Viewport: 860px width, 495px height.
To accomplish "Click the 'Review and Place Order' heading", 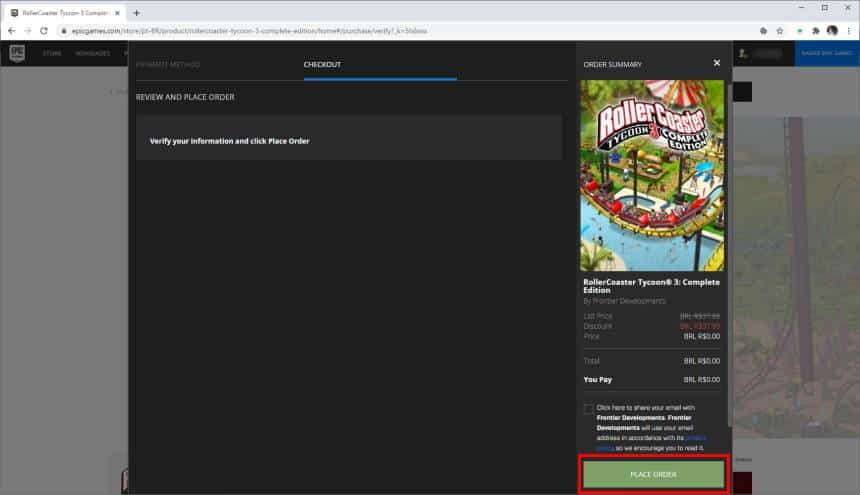I will [x=185, y=97].
